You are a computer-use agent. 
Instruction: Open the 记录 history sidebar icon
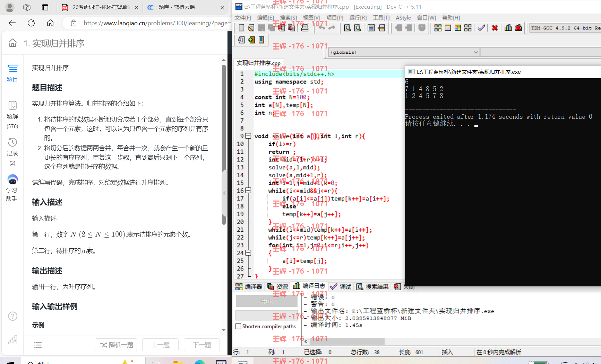click(x=12, y=152)
